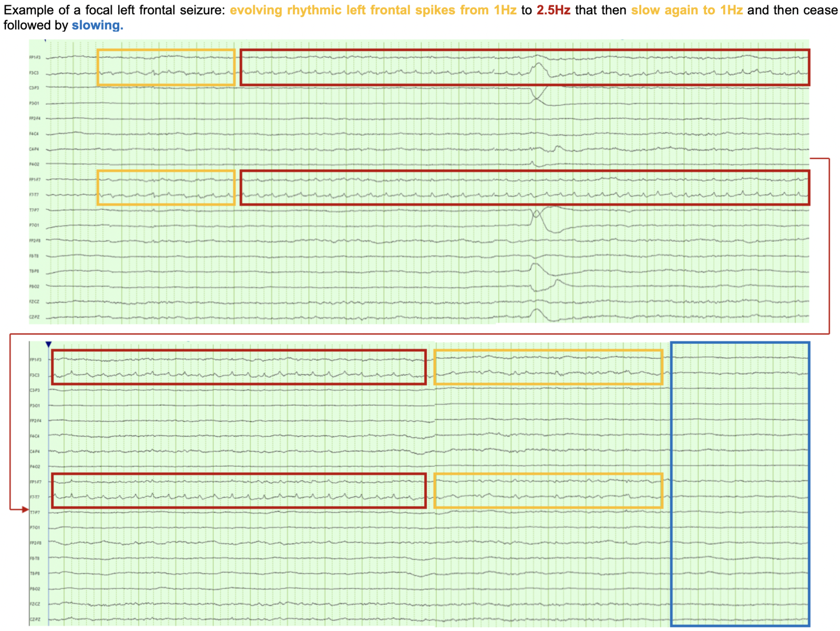Select the upper panel red box over FP1-F3 and F3-C3
840x631 pixels.
click(x=525, y=67)
